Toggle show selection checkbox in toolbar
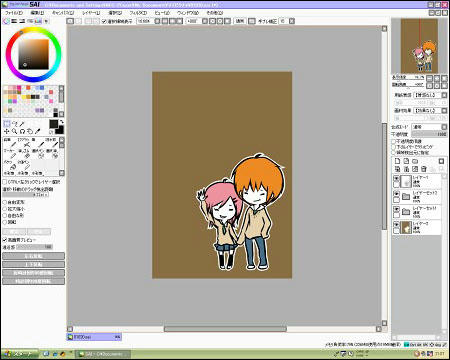The height and width of the screenshot is (360, 450). click(x=104, y=21)
